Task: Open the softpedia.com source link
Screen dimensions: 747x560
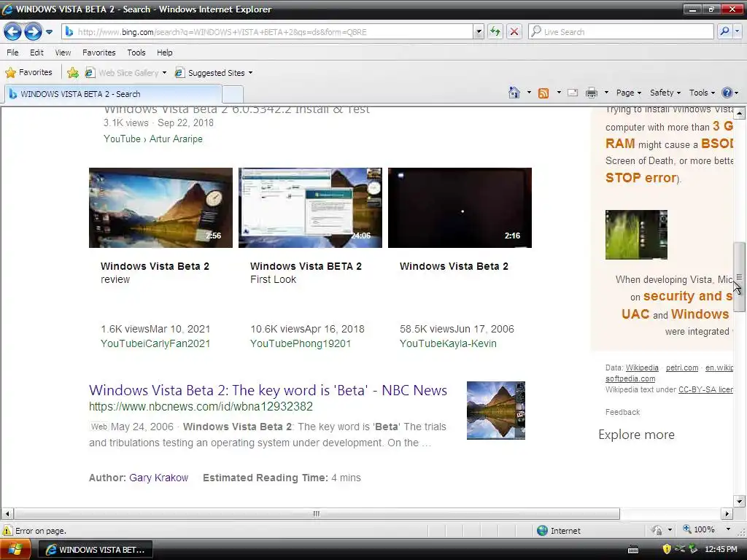Action: coord(630,378)
